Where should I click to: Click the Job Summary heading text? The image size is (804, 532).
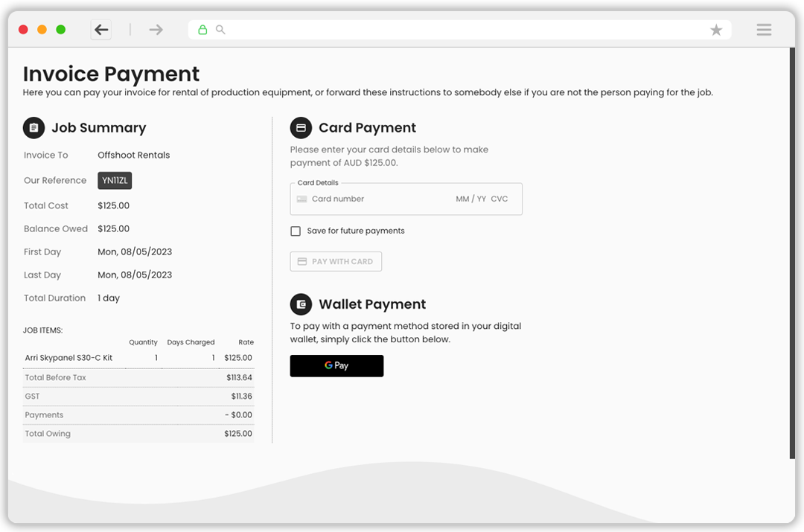coord(99,128)
